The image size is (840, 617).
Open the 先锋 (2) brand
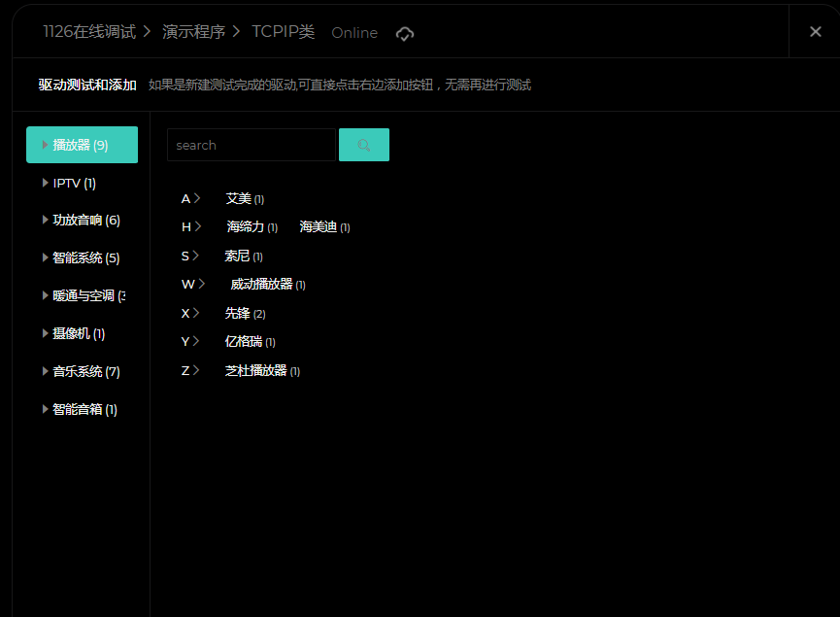click(238, 313)
